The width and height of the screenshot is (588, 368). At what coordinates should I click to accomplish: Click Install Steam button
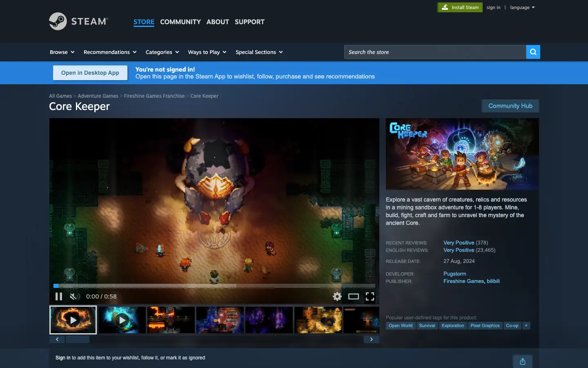coord(460,7)
